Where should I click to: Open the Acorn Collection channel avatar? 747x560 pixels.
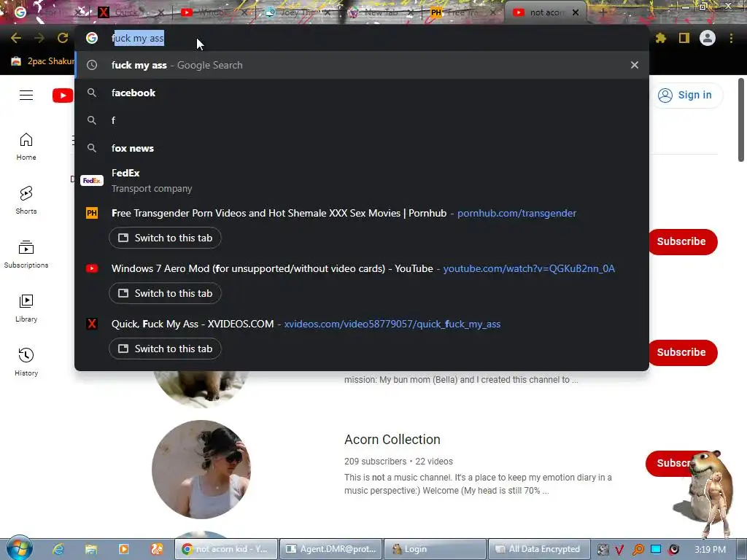click(x=201, y=469)
